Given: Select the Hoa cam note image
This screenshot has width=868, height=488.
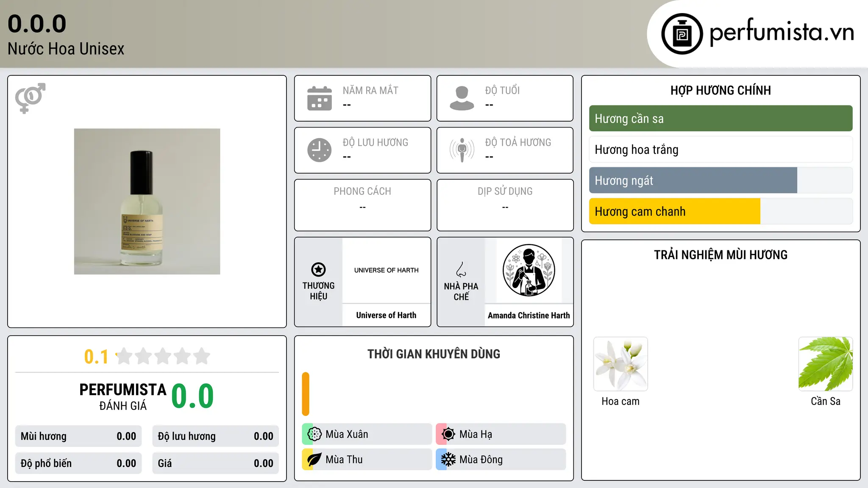Looking at the screenshot, I should (620, 364).
